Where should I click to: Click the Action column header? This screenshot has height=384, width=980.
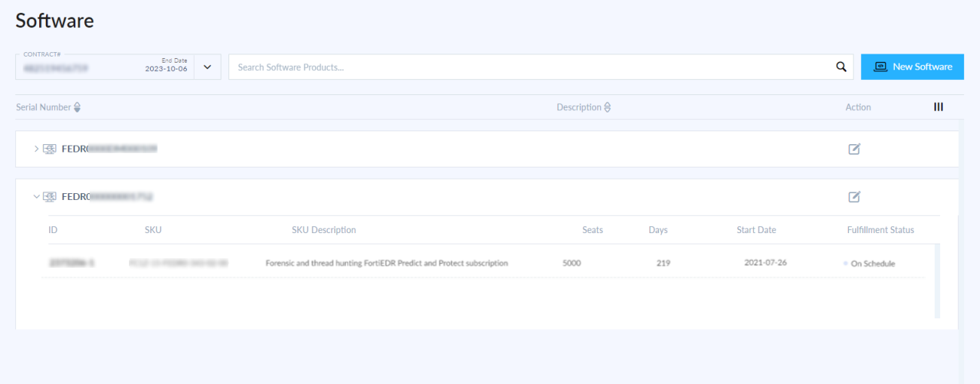pyautogui.click(x=858, y=107)
